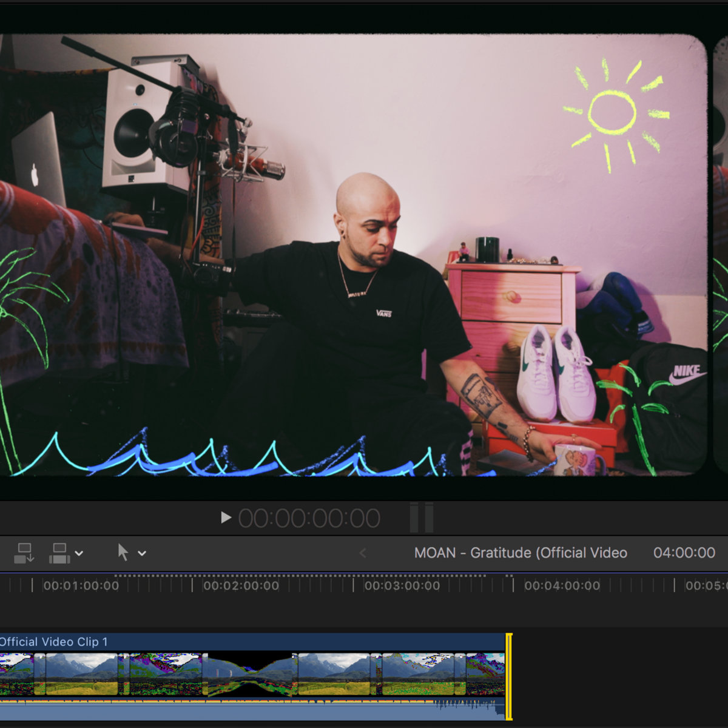Click the overwrite clip icon in timeline toolbar
The width and height of the screenshot is (728, 728).
coord(59,553)
